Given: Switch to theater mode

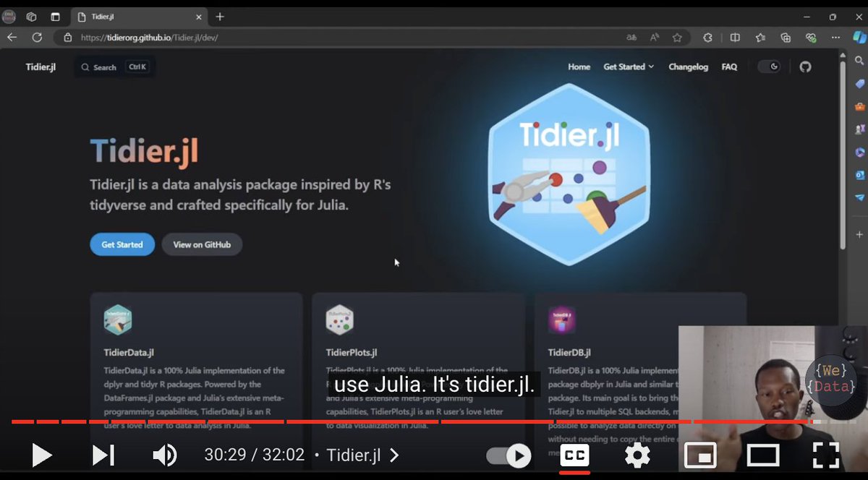Looking at the screenshot, I should pyautogui.click(x=763, y=455).
